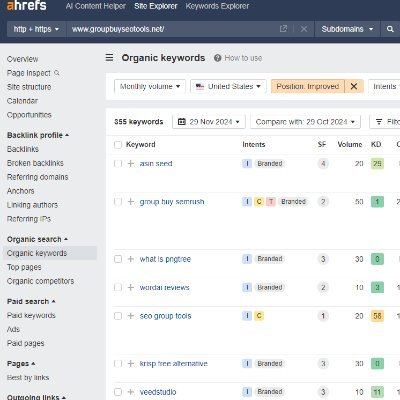Tick the select-all Keyword header checkbox
The height and width of the screenshot is (400, 400).
(x=118, y=145)
